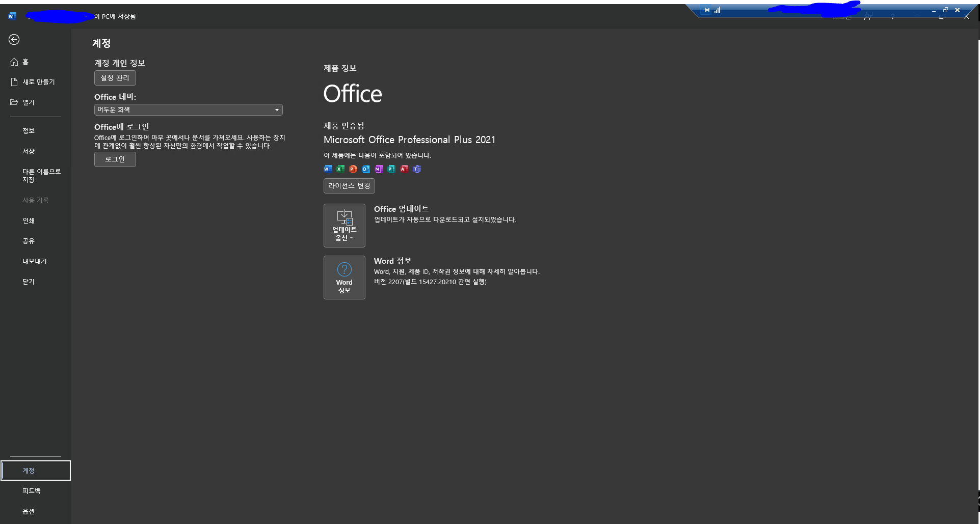Viewport: 980px width, 524px height.
Task: Click the 로그인 (Sign in) button
Action: [x=115, y=159]
